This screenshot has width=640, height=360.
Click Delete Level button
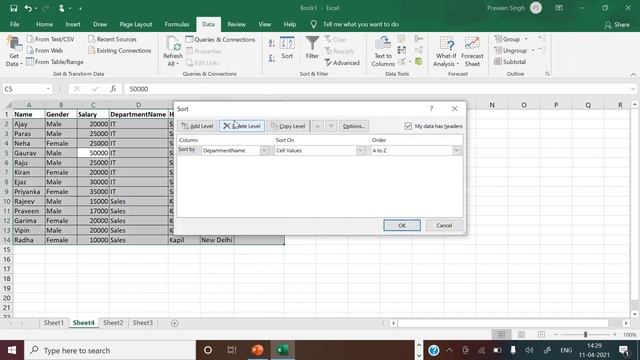coord(242,126)
